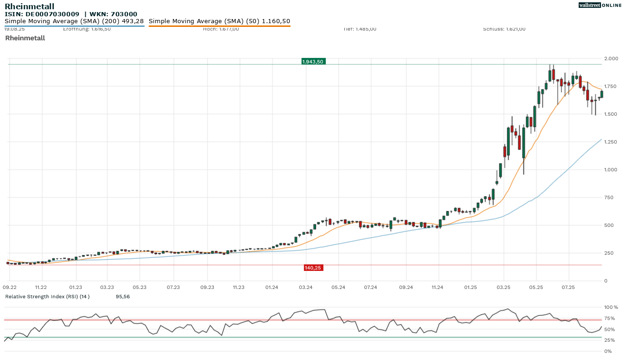Click the 09.24 date axis label
Viewport: 625px width, 364px height.
[405, 287]
